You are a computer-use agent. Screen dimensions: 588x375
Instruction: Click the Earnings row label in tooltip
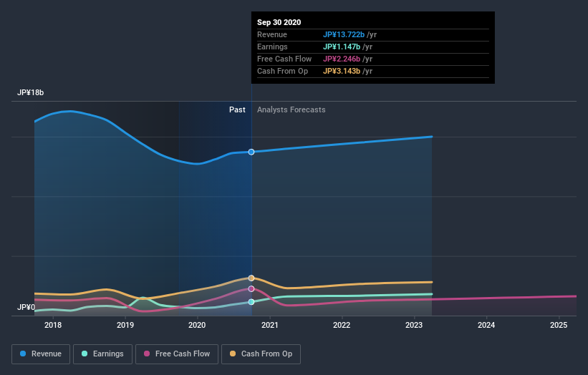272,47
